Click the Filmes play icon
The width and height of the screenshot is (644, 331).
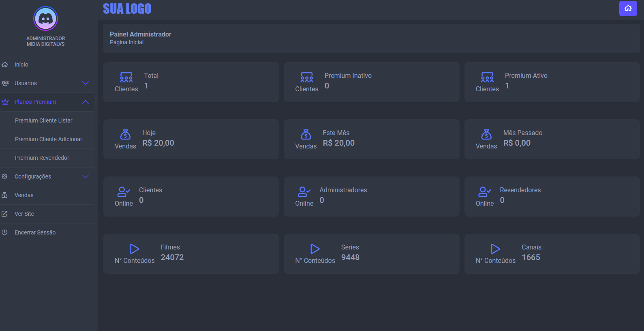[135, 249]
